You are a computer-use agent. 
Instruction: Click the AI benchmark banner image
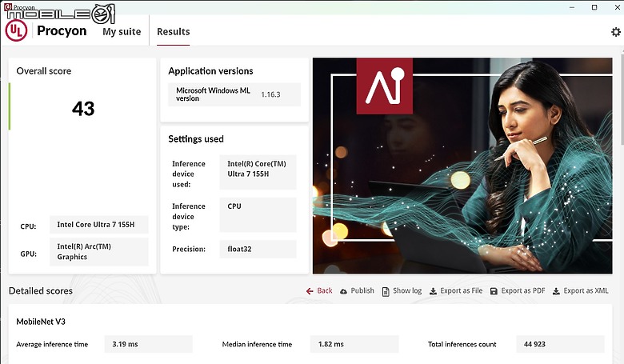click(462, 166)
